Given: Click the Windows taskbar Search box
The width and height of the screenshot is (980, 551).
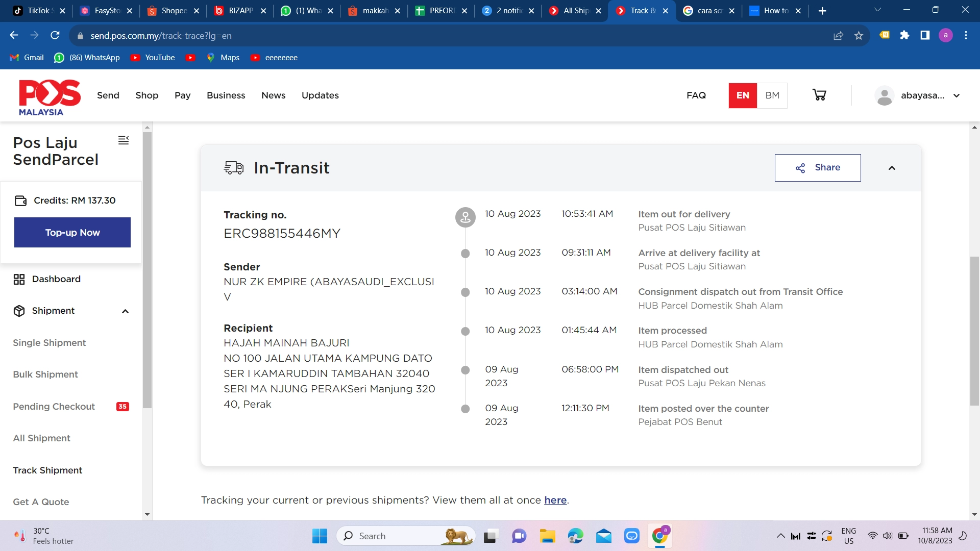Looking at the screenshot, I should tap(406, 536).
